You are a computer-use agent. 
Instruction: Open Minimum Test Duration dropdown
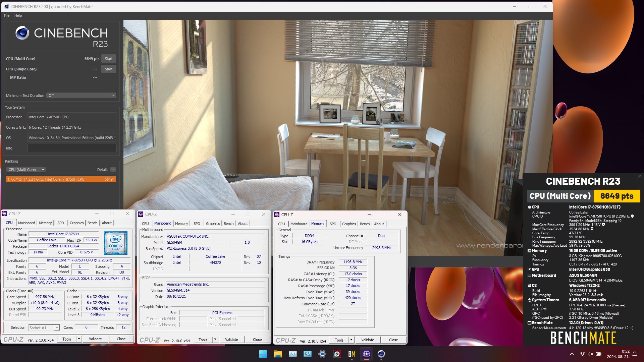(x=81, y=96)
